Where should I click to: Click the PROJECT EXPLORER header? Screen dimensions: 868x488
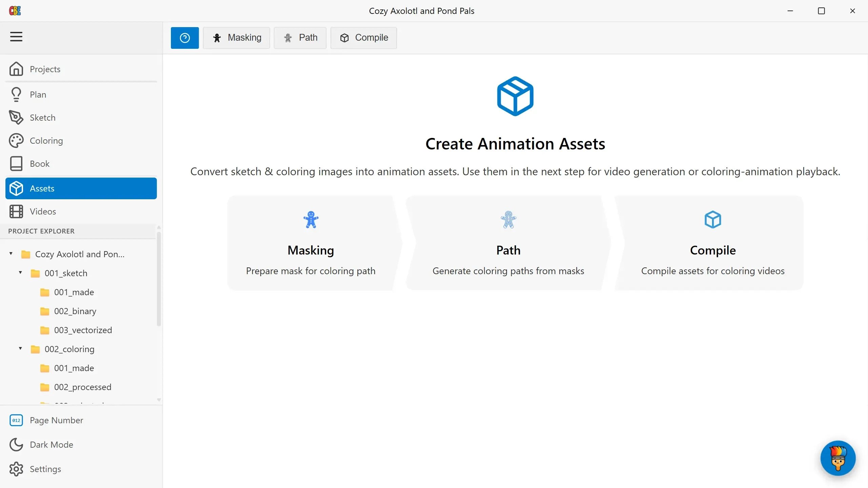tap(41, 231)
